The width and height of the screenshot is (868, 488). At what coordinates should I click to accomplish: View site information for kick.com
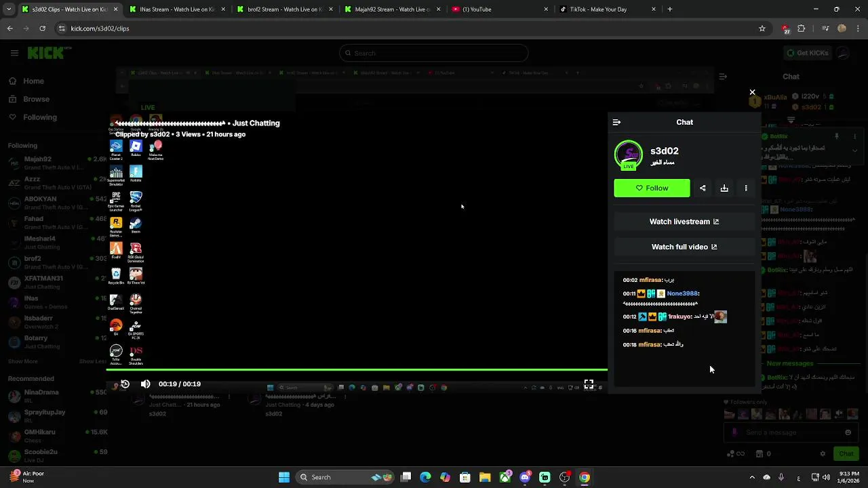tap(62, 28)
